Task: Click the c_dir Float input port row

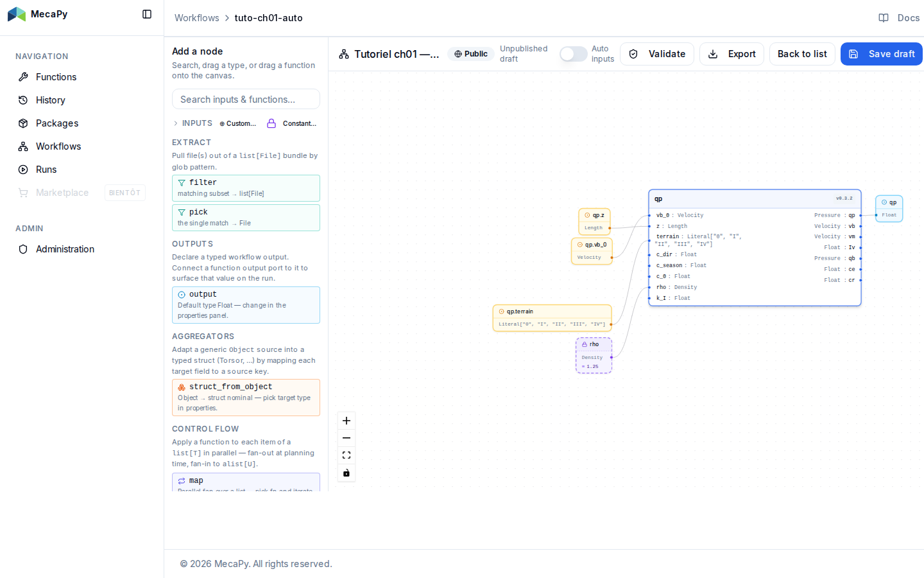Action: pos(676,254)
